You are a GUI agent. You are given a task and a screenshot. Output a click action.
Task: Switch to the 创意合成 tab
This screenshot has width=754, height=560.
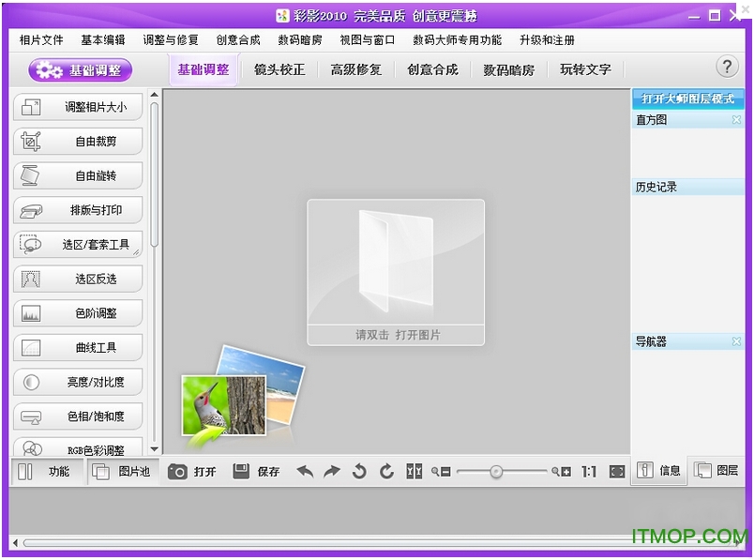(432, 69)
